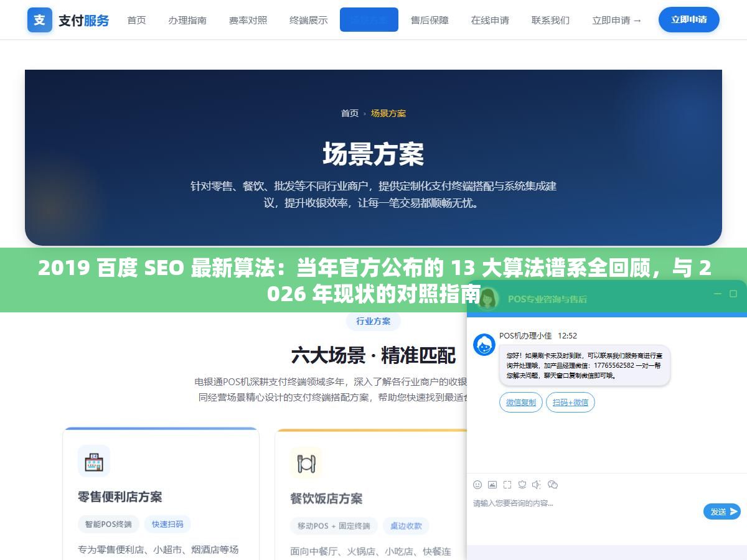Image resolution: width=747 pixels, height=560 pixels.
Task: Click the POS机办理小佳 agent avatar
Action: tap(484, 345)
